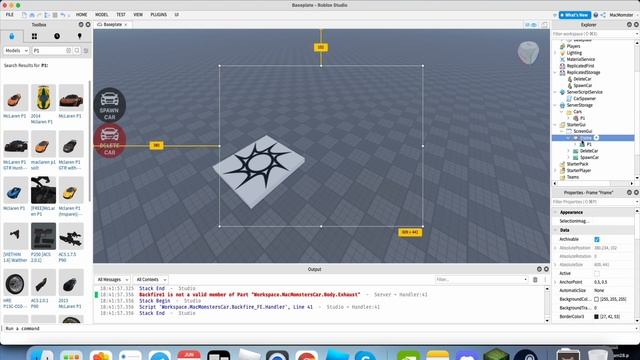The width and height of the screenshot is (640, 360).
Task: Undock the Toolbox panel pop-out icon
Action: point(81,25)
